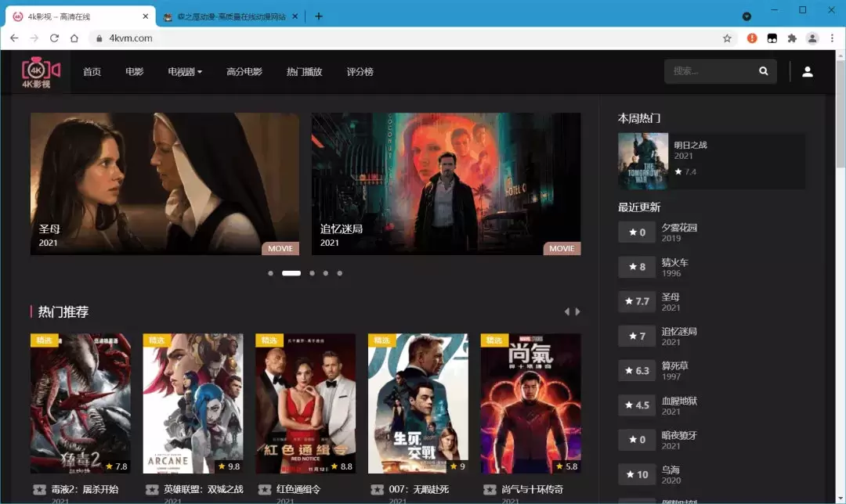Open 红色通缉令 Red Notice poster

[x=305, y=403]
